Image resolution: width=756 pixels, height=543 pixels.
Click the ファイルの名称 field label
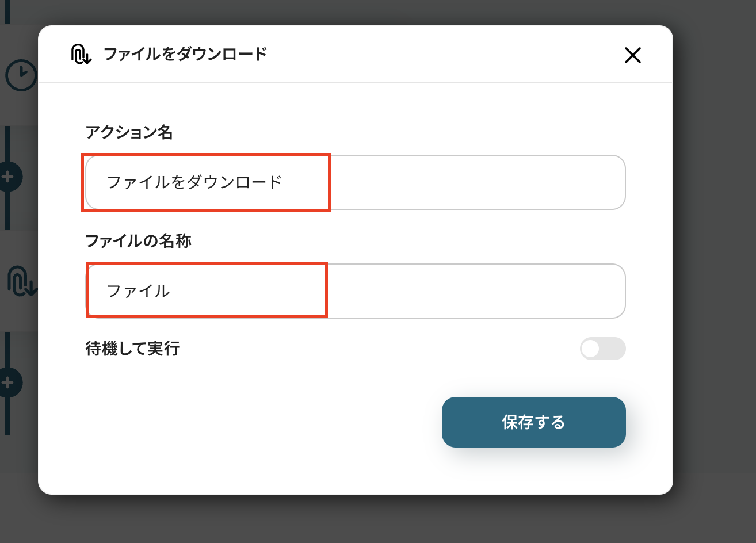click(x=138, y=240)
